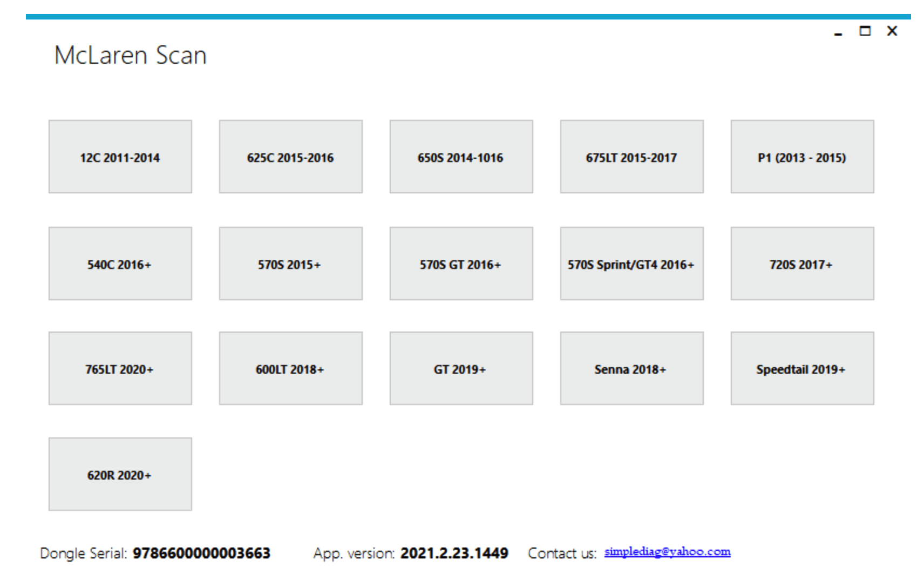Open the 625C 2015-2016 model button
The height and width of the screenshot is (567, 924).
290,157
